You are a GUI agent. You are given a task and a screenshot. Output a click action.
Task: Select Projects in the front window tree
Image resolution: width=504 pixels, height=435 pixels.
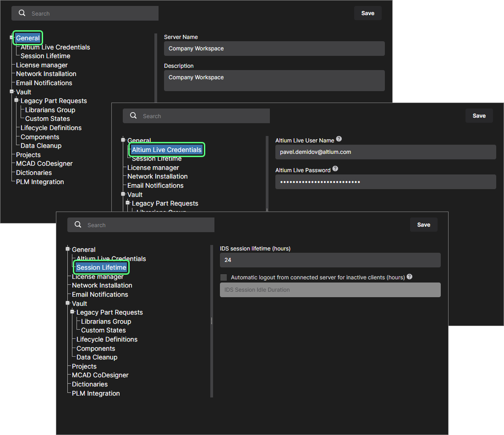(84, 366)
